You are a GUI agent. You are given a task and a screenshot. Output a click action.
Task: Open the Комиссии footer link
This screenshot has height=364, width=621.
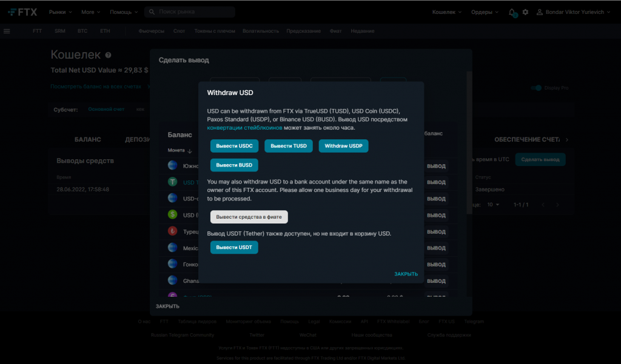point(340,321)
